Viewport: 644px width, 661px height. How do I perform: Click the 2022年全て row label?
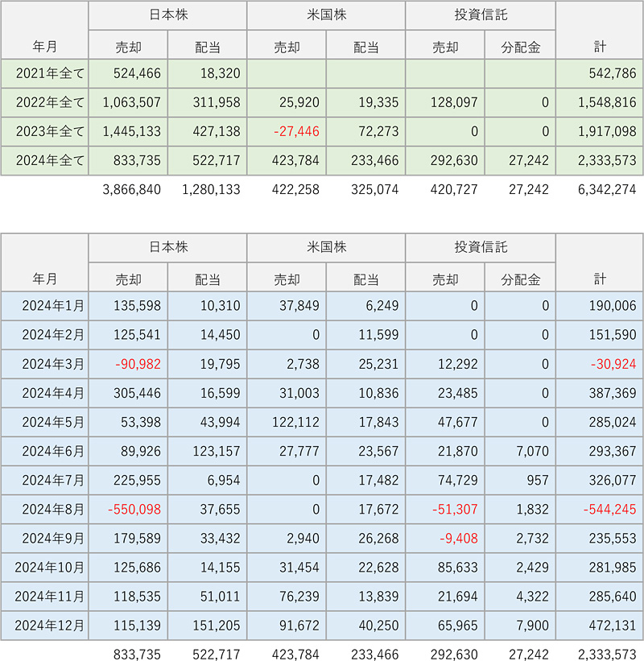coord(50,102)
